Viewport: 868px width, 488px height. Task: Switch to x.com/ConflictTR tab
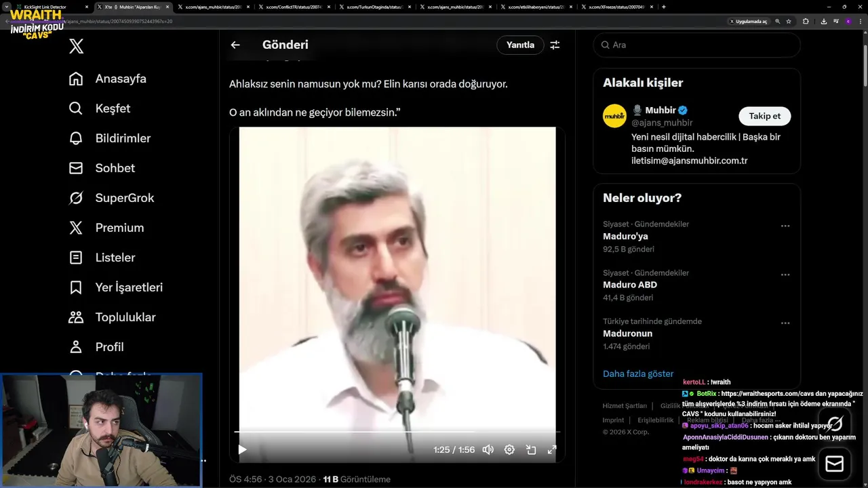tap(293, 7)
